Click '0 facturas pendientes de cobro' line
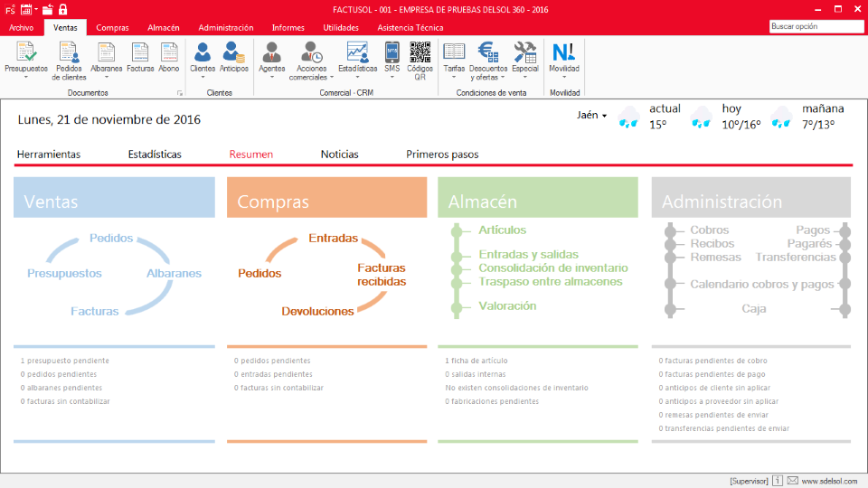868x488 pixels. (712, 361)
